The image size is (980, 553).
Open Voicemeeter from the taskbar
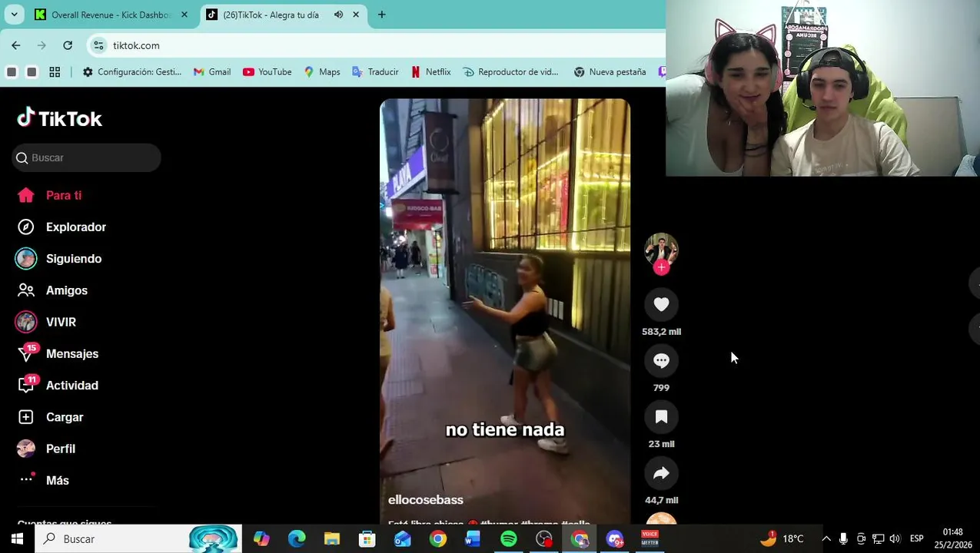point(650,539)
